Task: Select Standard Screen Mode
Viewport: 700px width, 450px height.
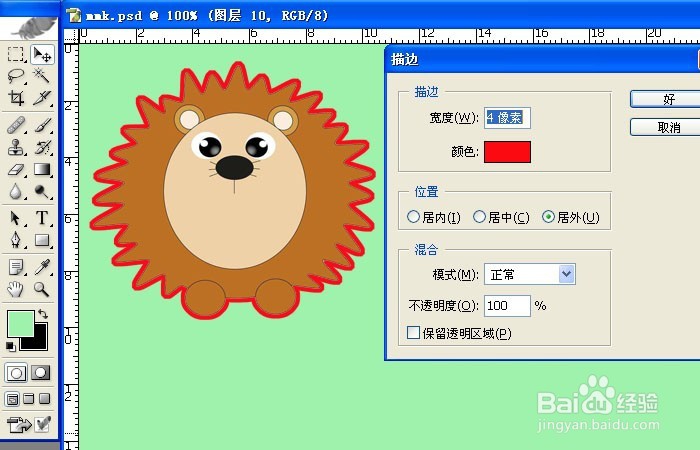Action: pos(12,399)
